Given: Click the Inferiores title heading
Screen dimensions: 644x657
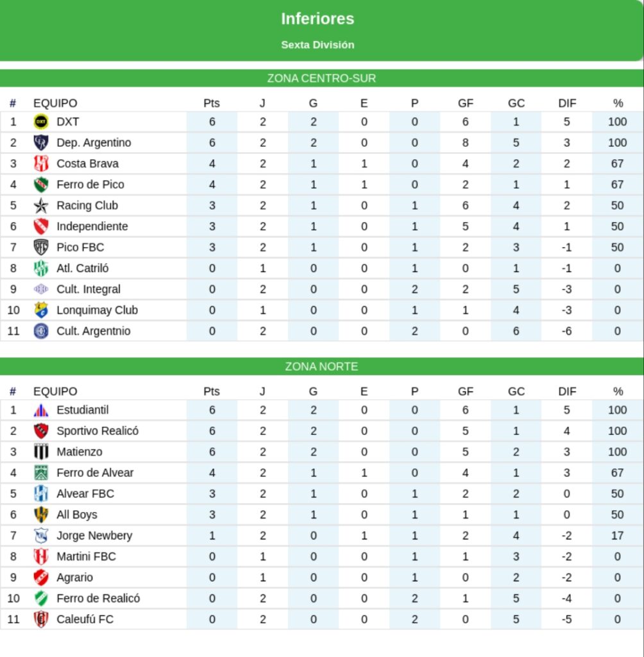Looking at the screenshot, I should pyautogui.click(x=318, y=19).
